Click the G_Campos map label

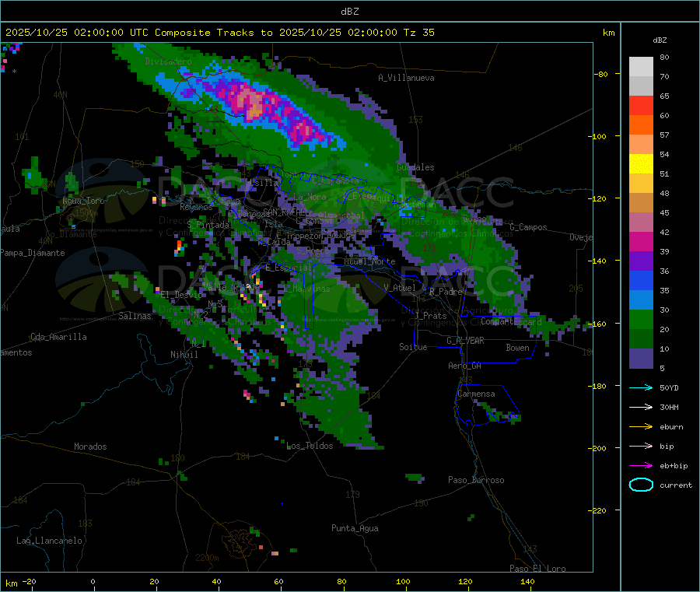click(x=529, y=227)
